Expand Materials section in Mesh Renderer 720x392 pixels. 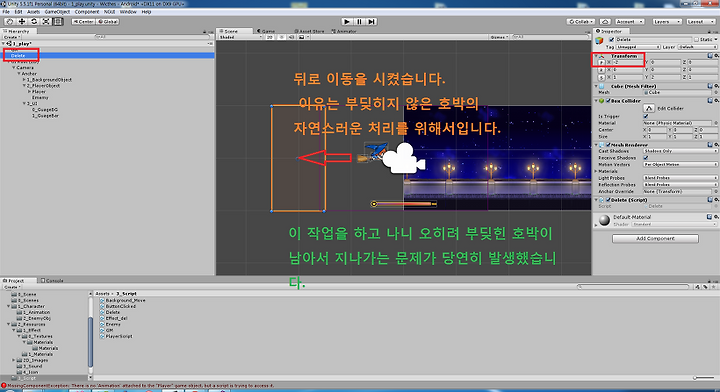tap(596, 171)
